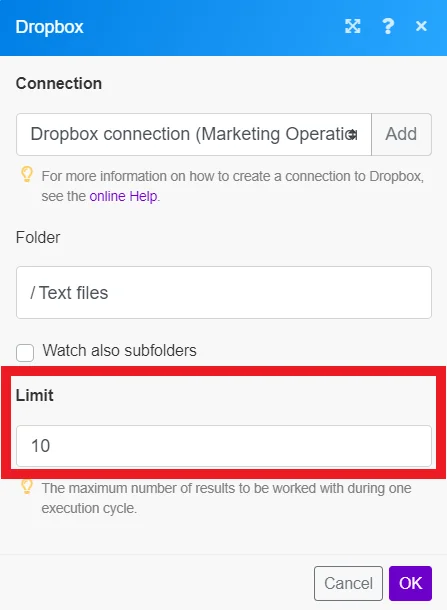Image resolution: width=447 pixels, height=610 pixels.
Task: Click the connection dropdown arrows
Action: [352, 135]
